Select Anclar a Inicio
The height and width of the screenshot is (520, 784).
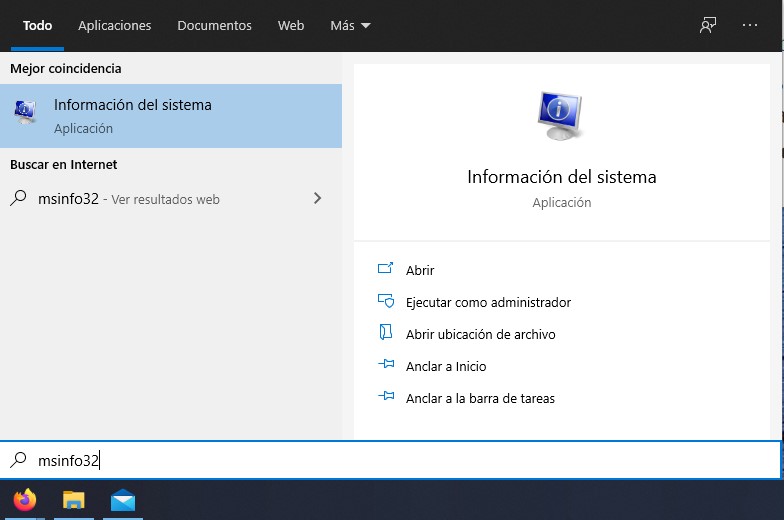(x=446, y=366)
